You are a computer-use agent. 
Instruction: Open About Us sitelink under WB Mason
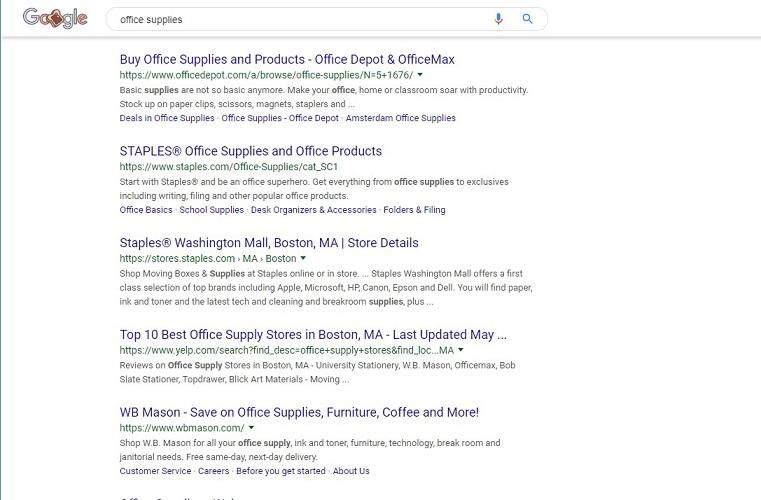point(351,471)
